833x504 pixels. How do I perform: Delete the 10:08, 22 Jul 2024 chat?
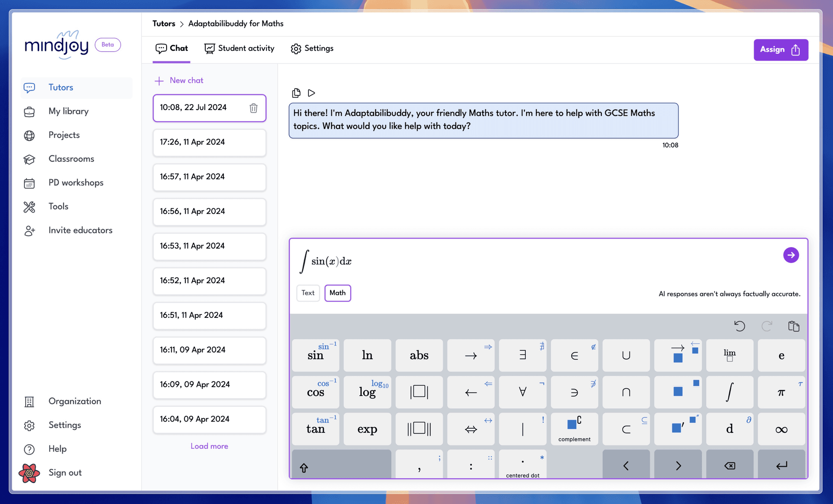tap(253, 108)
